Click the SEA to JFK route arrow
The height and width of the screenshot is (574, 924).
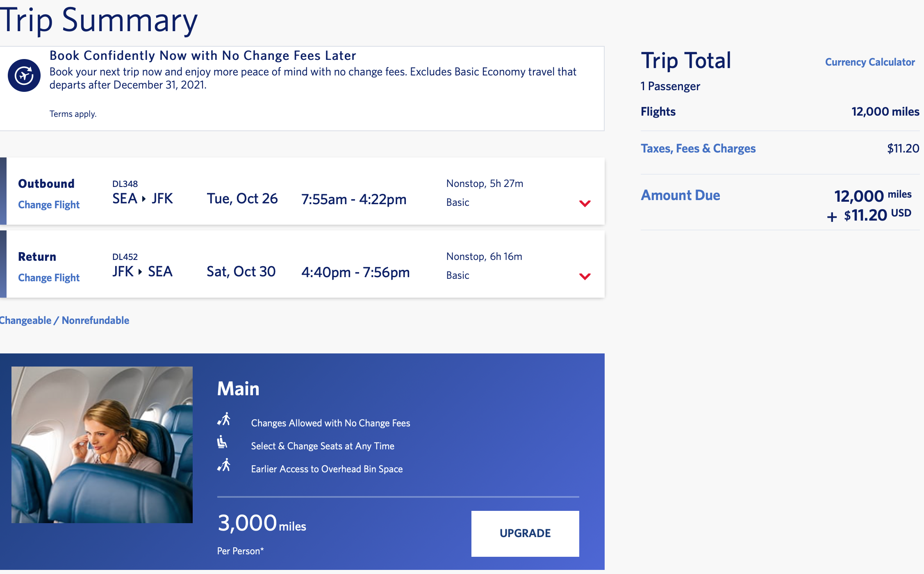(144, 199)
